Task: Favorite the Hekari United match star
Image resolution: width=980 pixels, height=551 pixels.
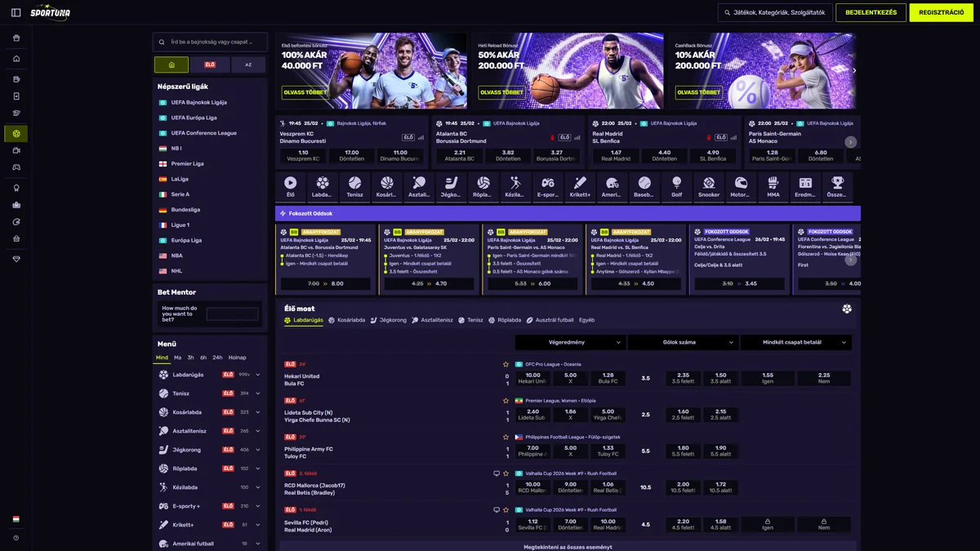Action: point(506,364)
